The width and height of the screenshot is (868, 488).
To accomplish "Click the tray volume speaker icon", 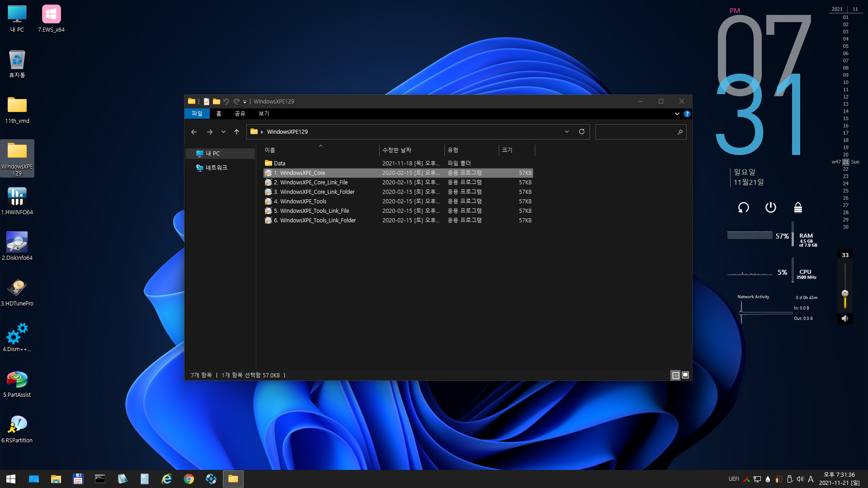I will pos(800,479).
